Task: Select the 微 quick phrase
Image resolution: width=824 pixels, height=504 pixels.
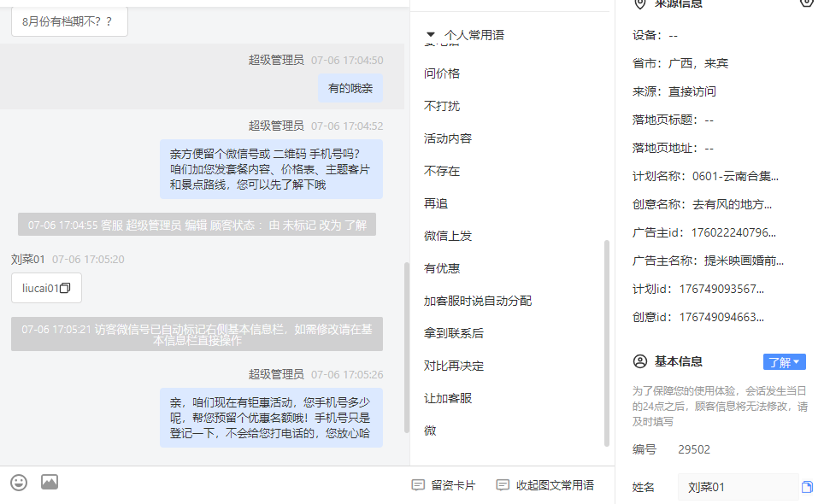Action: click(430, 431)
